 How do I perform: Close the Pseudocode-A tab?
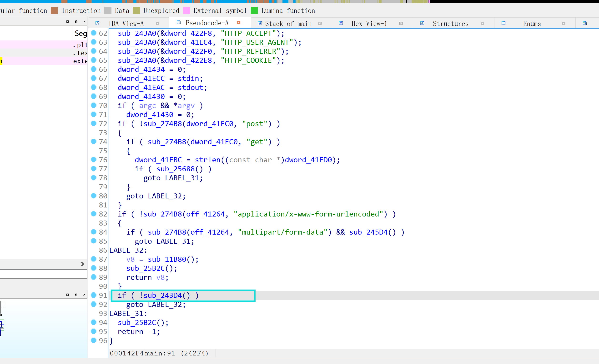pos(239,23)
